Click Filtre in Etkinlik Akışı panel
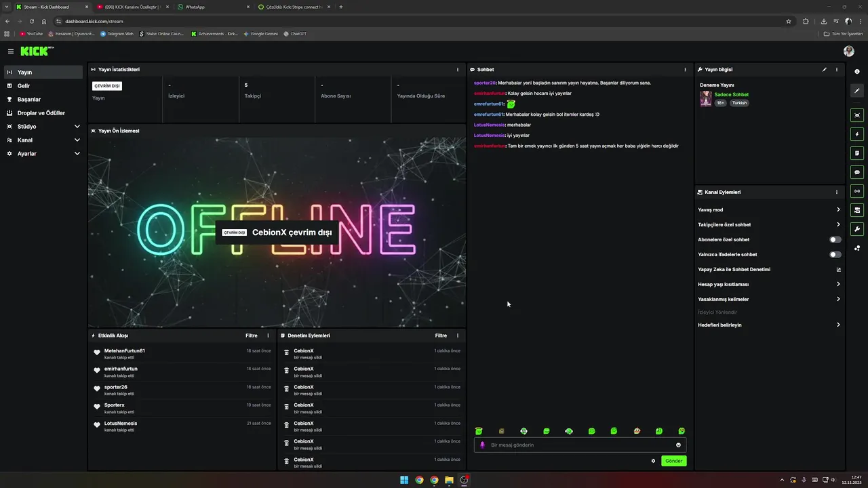This screenshot has width=868, height=488. click(x=252, y=335)
